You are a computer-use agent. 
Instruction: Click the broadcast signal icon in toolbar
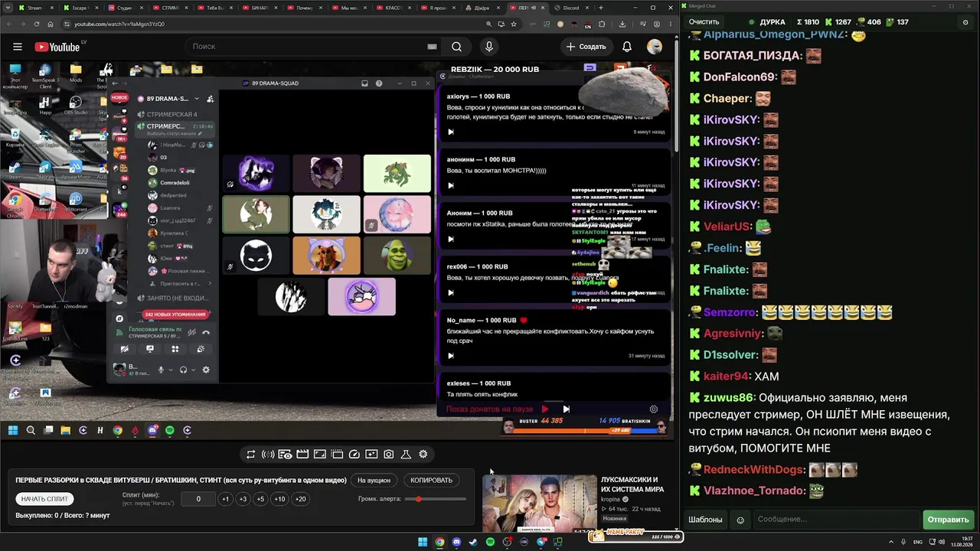(x=268, y=455)
